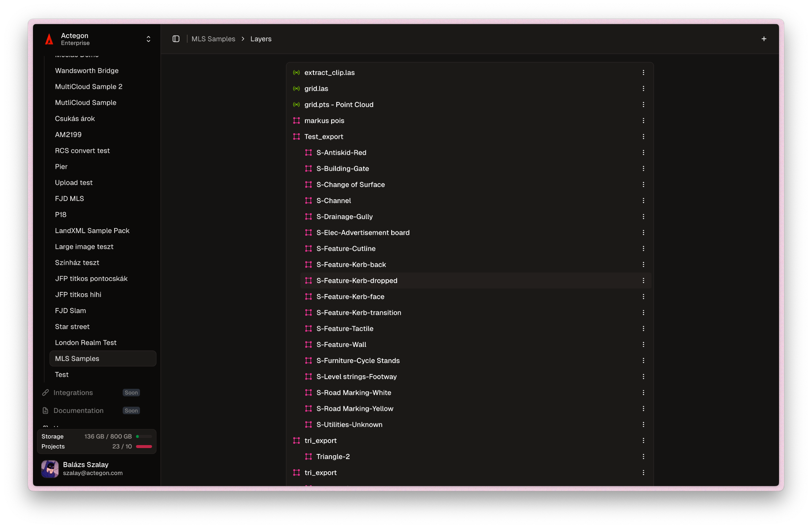Screen dimensions: 812x528
Task: Toggle the sidebar panel icon
Action: (176, 39)
